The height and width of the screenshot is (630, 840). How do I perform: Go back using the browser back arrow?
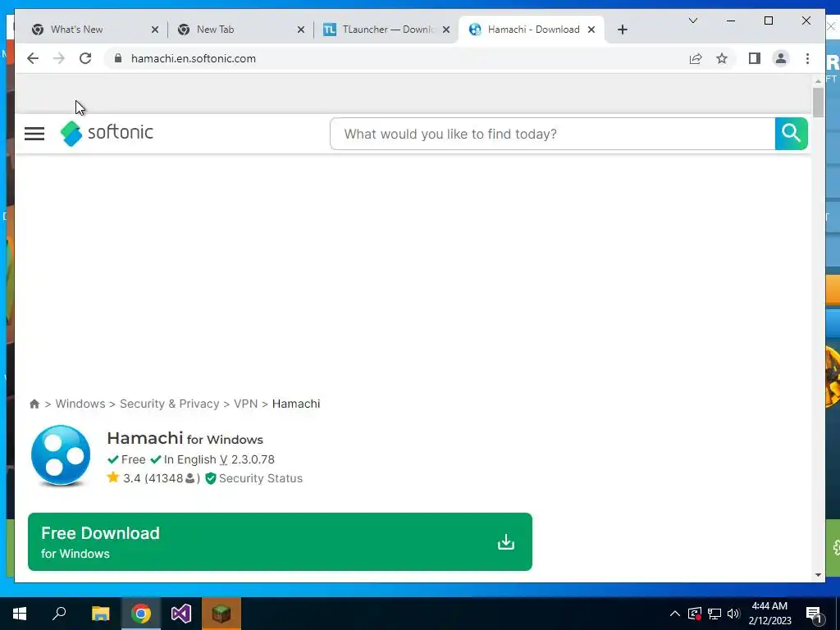33,58
